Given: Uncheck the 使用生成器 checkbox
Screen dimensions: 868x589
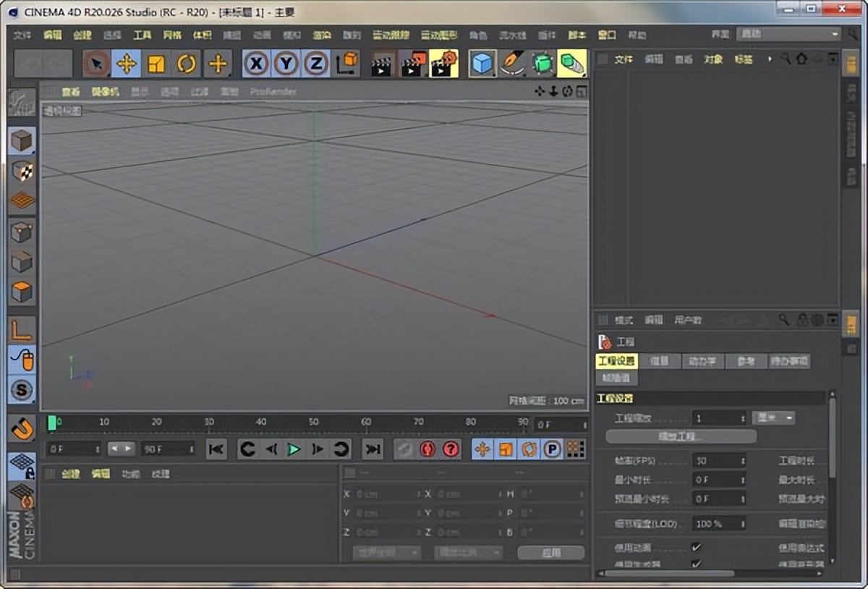Looking at the screenshot, I should tap(696, 562).
